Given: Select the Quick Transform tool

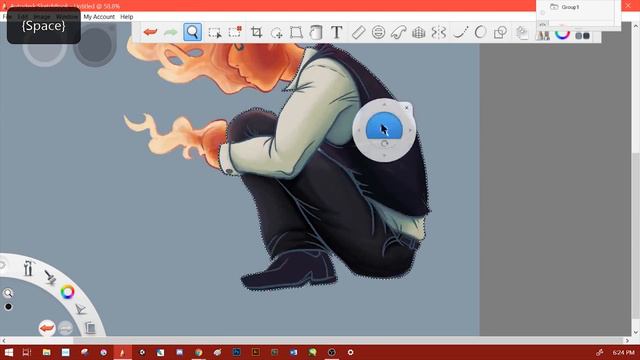Looking at the screenshot, I should point(236,32).
